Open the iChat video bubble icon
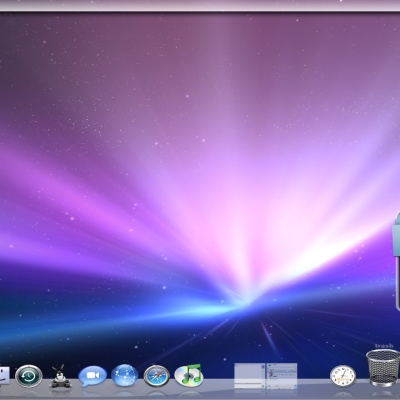Viewport: 400px width, 400px height. [x=93, y=376]
